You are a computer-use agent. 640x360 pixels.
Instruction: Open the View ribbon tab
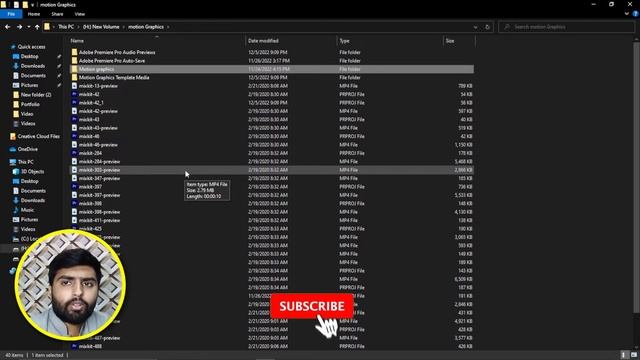(x=80, y=14)
